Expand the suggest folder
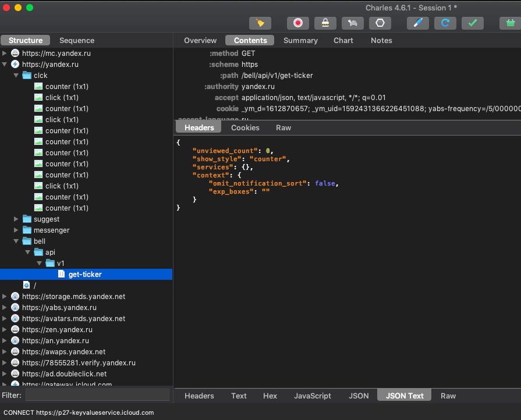 tap(16, 219)
